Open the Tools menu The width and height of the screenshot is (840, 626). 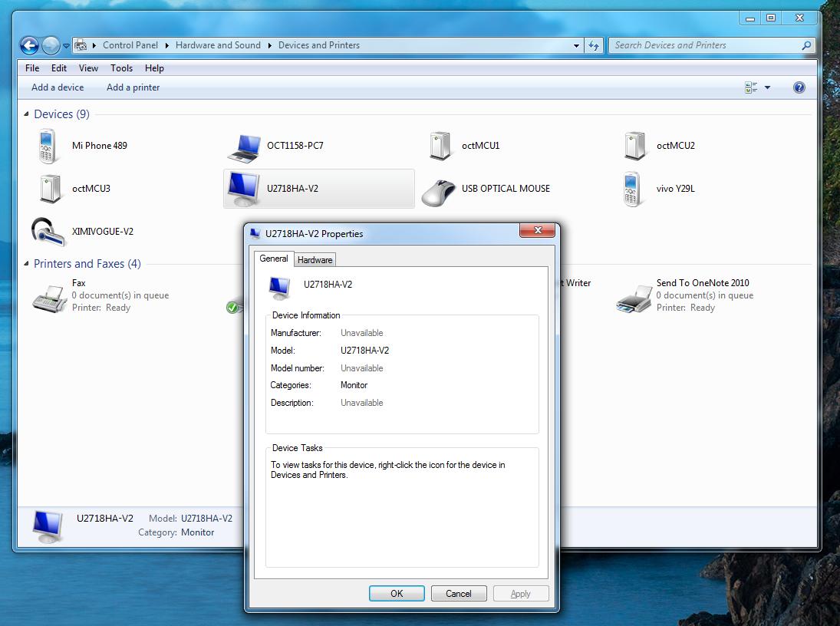pyautogui.click(x=122, y=68)
